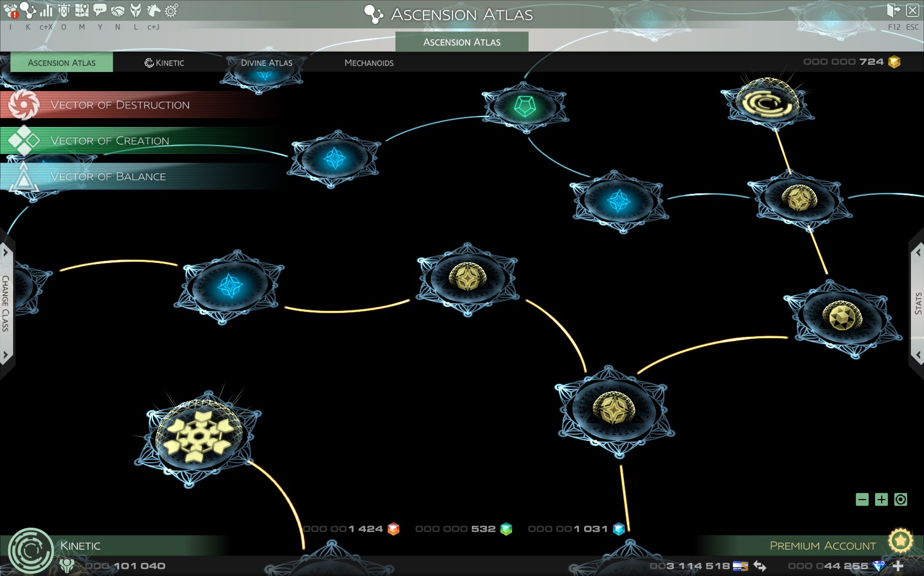This screenshot has width=924, height=576.
Task: Click the Kinetic class name label
Action: pos(80,546)
